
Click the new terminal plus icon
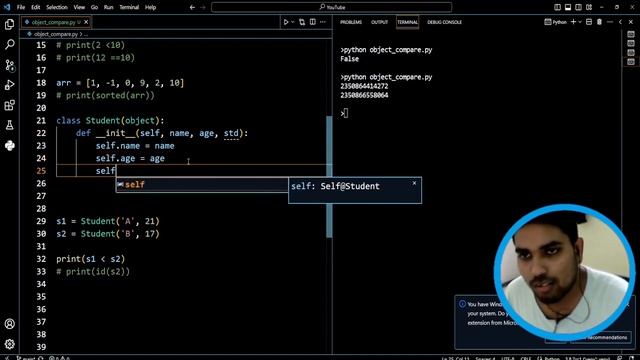click(573, 22)
